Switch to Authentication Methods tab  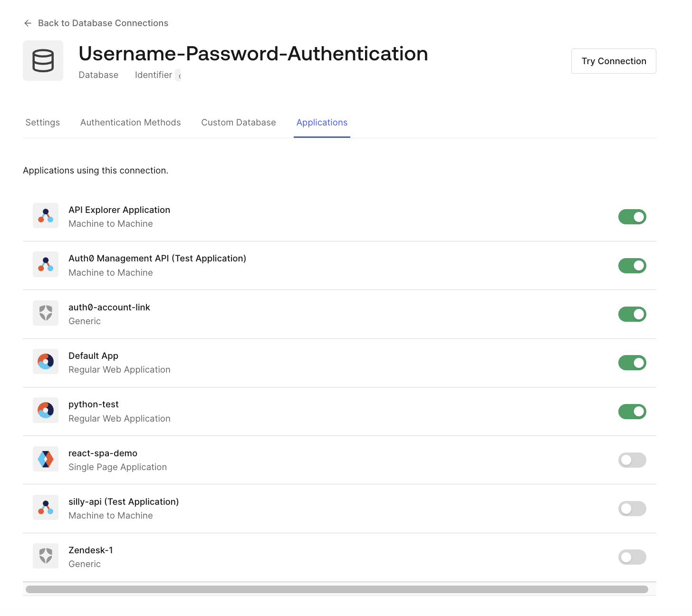point(131,123)
